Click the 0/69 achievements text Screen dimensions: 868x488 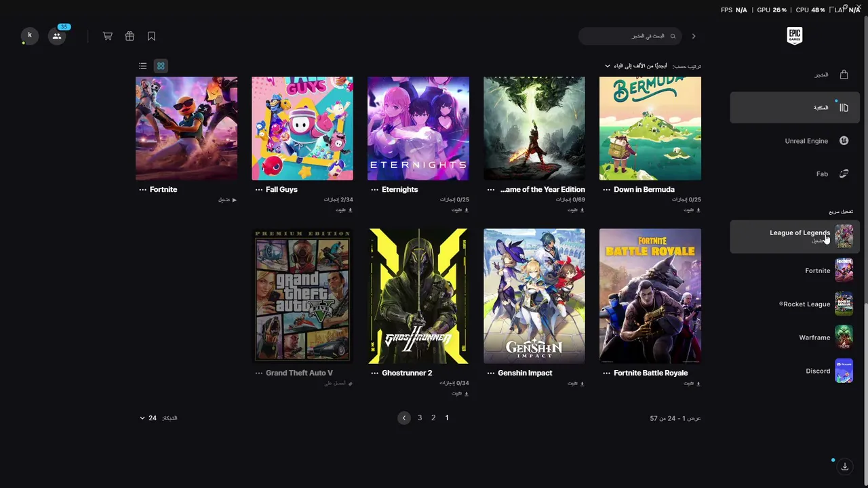pyautogui.click(x=570, y=200)
